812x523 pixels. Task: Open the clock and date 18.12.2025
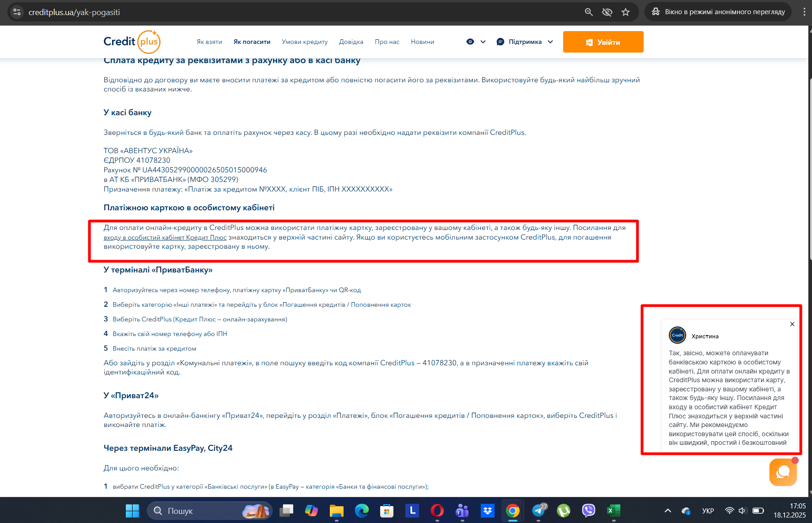tap(790, 511)
